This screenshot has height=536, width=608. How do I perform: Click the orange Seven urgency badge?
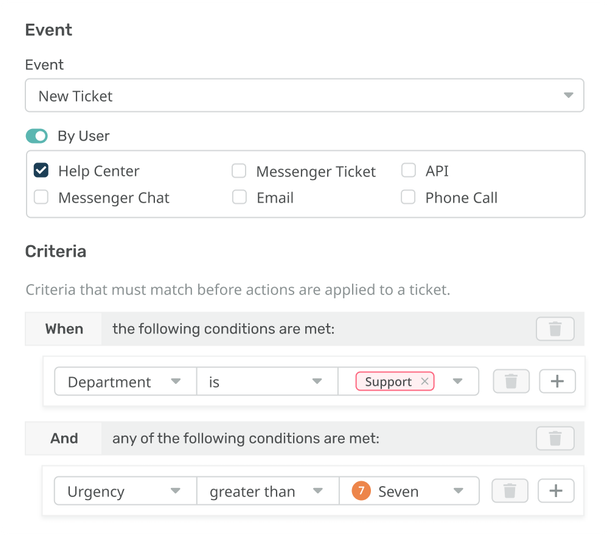point(361,491)
